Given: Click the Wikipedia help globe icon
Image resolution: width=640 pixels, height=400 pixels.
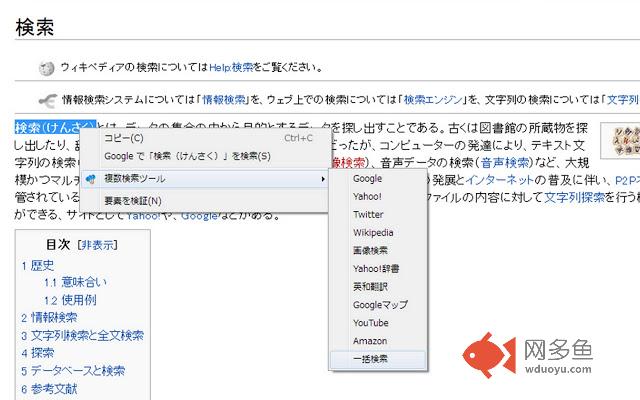Looking at the screenshot, I should [46, 68].
